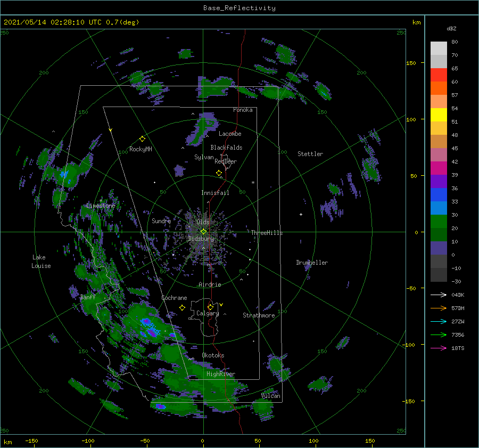Click the Strathmore label

[x=259, y=315]
